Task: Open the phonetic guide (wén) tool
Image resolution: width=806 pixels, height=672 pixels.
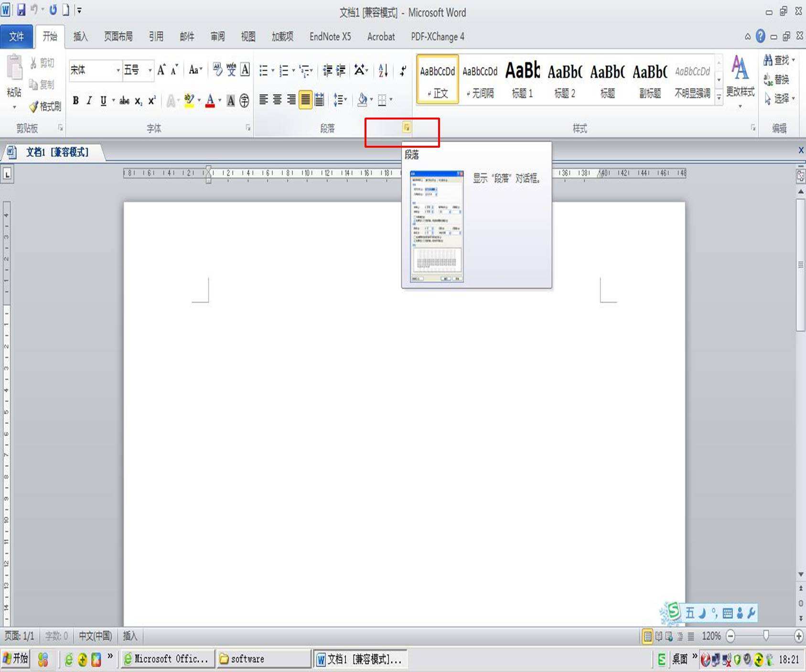Action: coord(231,70)
